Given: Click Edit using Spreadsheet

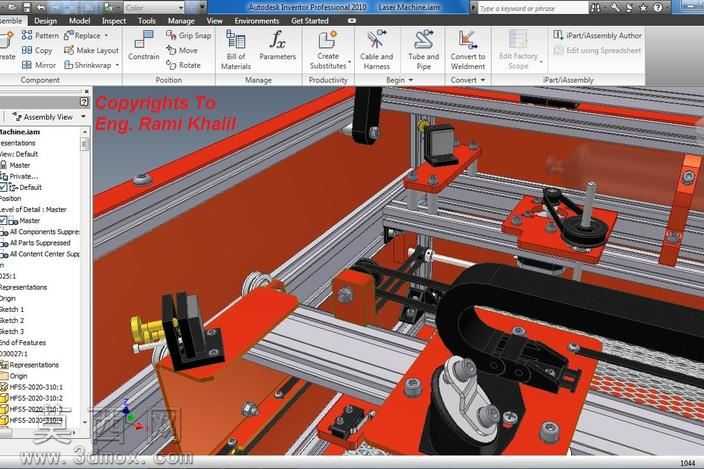Looking at the screenshot, I should (597, 50).
